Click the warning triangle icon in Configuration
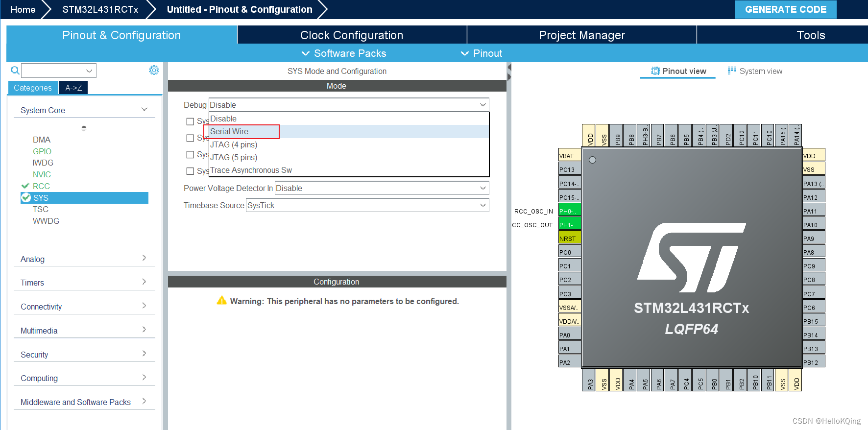868x430 pixels. click(x=222, y=301)
